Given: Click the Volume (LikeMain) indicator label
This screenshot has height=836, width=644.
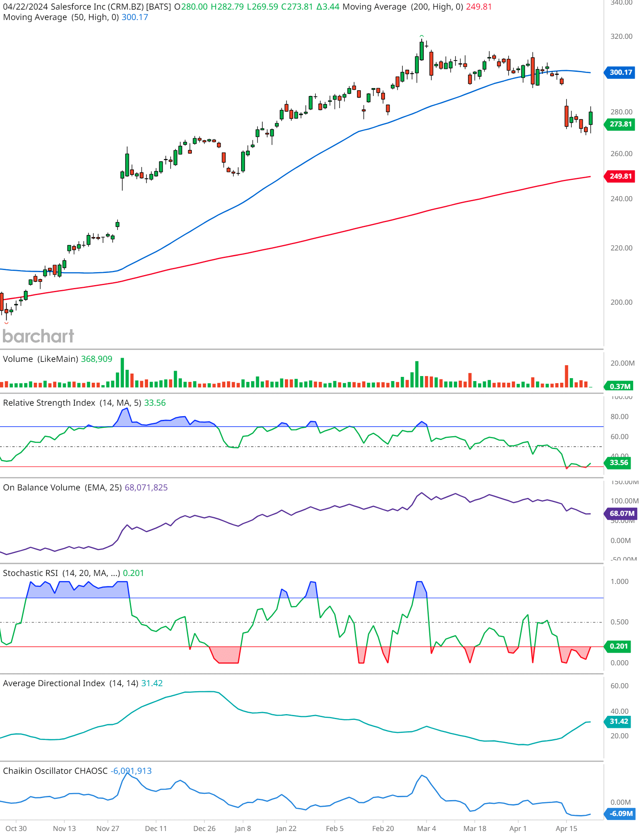Looking at the screenshot, I should point(40,359).
